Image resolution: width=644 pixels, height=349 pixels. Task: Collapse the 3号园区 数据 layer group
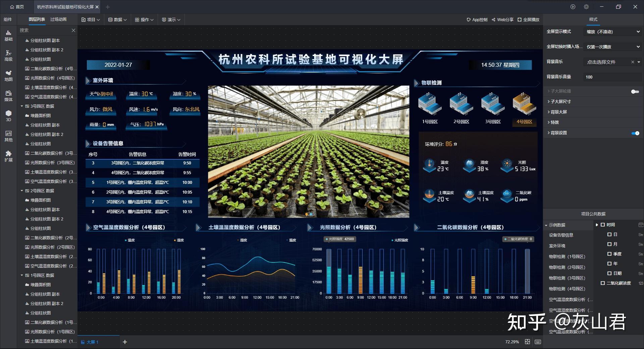(22, 106)
